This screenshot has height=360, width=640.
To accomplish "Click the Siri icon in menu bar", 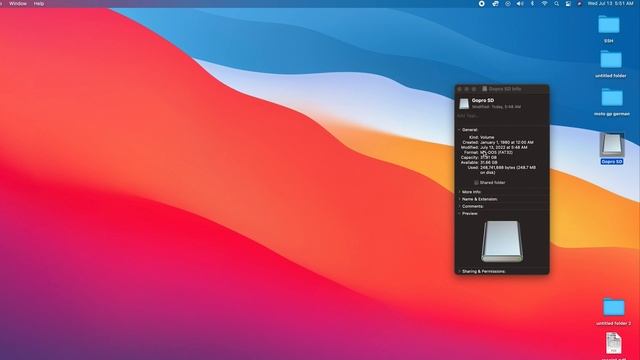I will tap(579, 4).
